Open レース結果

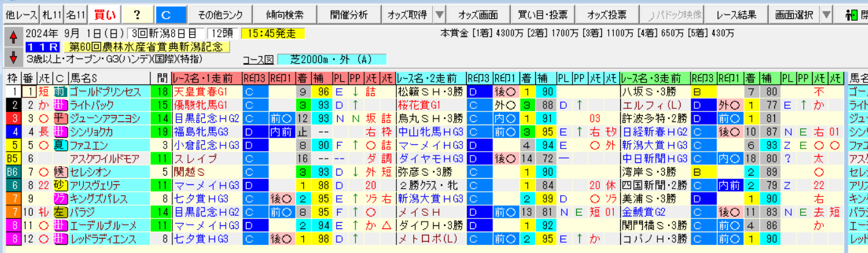point(735,15)
